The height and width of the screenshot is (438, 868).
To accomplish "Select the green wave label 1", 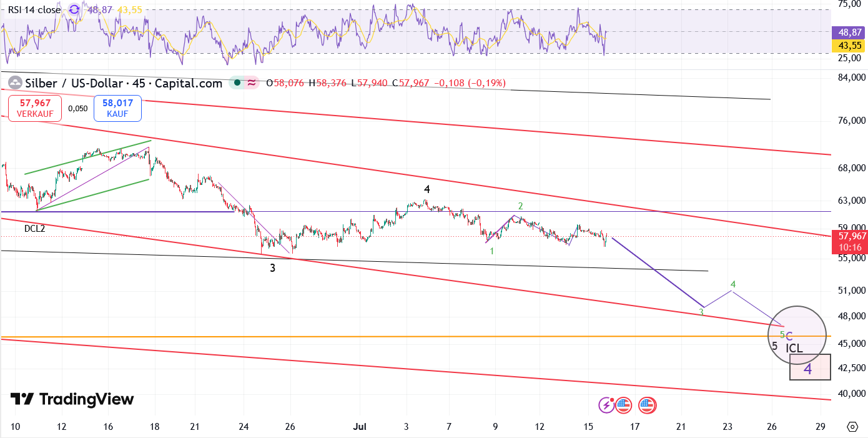I will pos(492,251).
